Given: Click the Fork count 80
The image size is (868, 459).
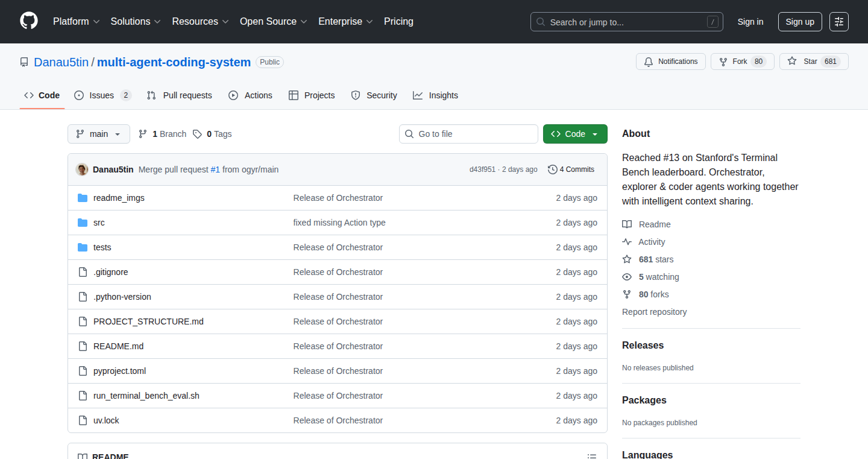Looking at the screenshot, I should pos(759,62).
